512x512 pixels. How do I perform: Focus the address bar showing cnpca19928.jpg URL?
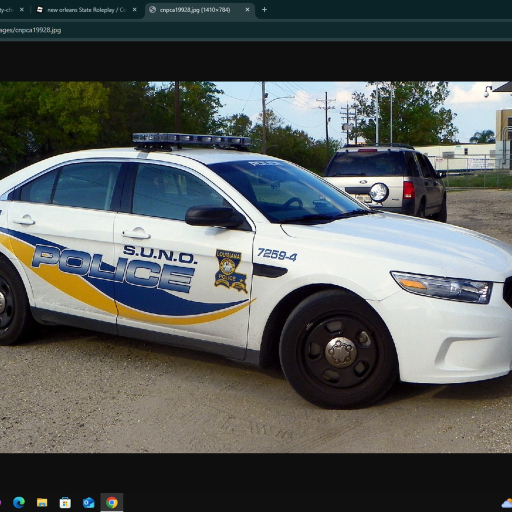click(x=256, y=30)
